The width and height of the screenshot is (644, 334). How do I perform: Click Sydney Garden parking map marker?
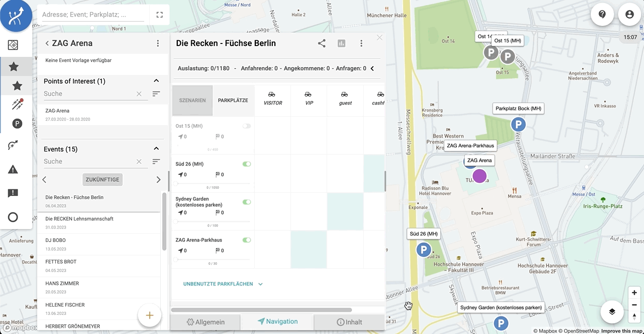(501, 324)
